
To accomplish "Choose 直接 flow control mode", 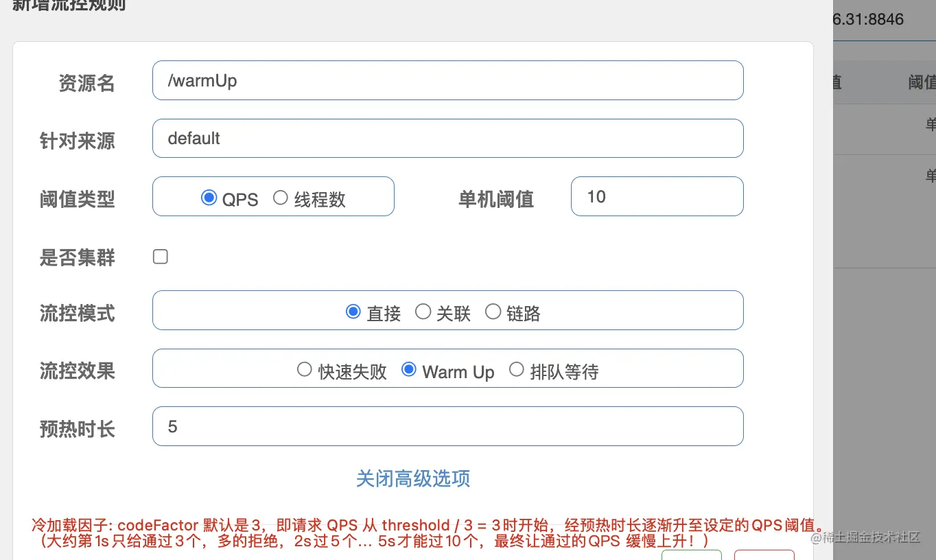I will [353, 312].
